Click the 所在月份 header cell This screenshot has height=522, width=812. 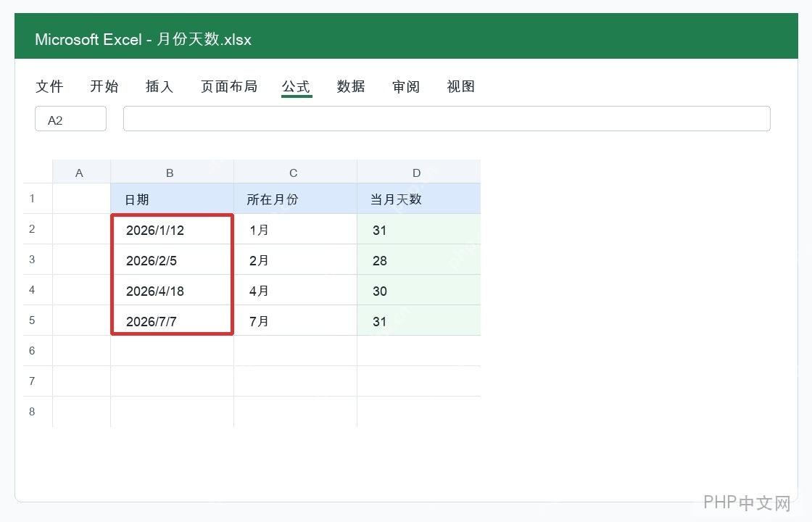pyautogui.click(x=295, y=199)
